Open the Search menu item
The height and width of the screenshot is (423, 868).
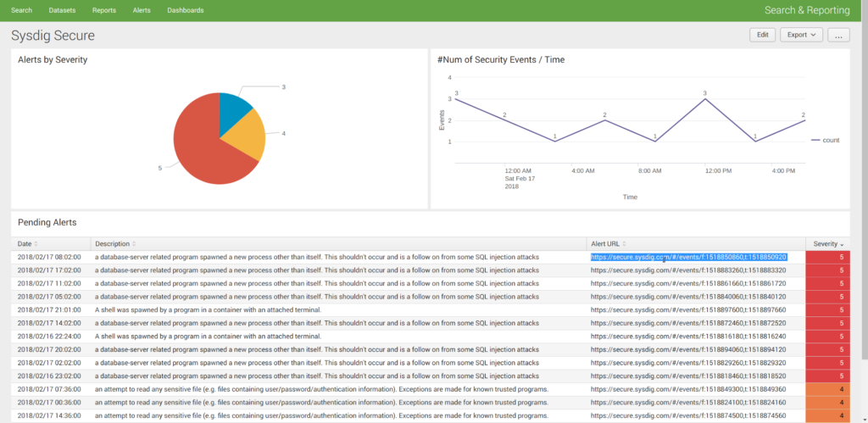coord(21,10)
